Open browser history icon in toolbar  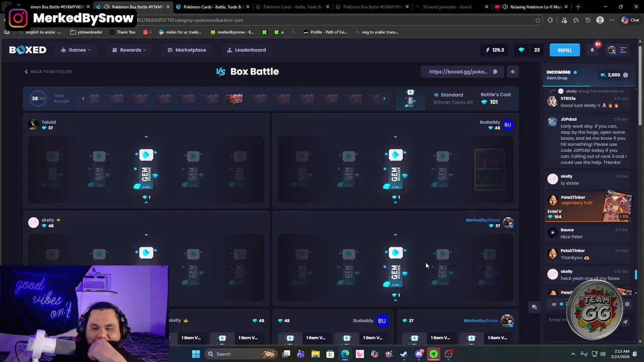point(588,20)
